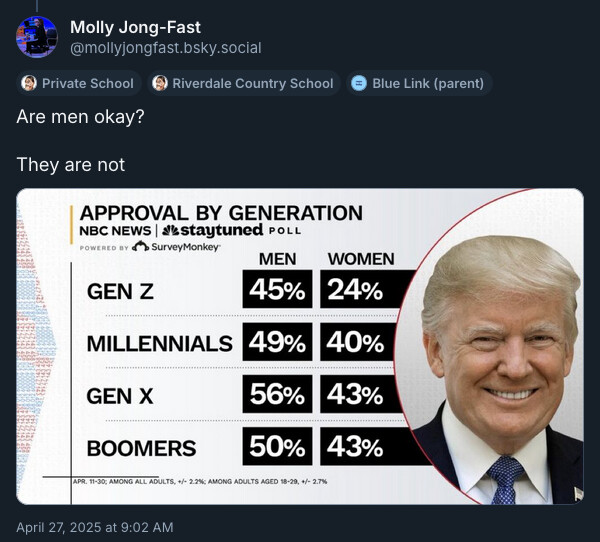The height and width of the screenshot is (542, 600).
Task: Open the embedded approval poll image
Action: click(x=300, y=346)
